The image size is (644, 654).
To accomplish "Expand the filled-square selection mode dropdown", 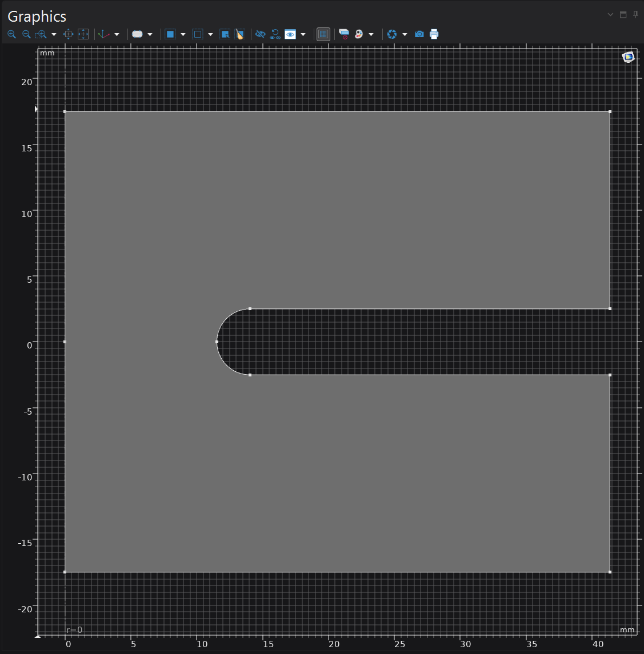I will tap(183, 34).
